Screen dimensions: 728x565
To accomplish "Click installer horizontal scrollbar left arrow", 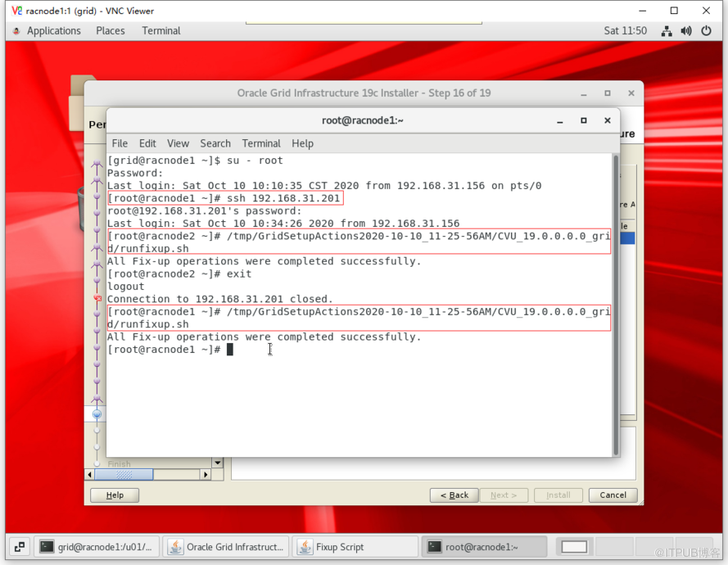I will (x=90, y=474).
